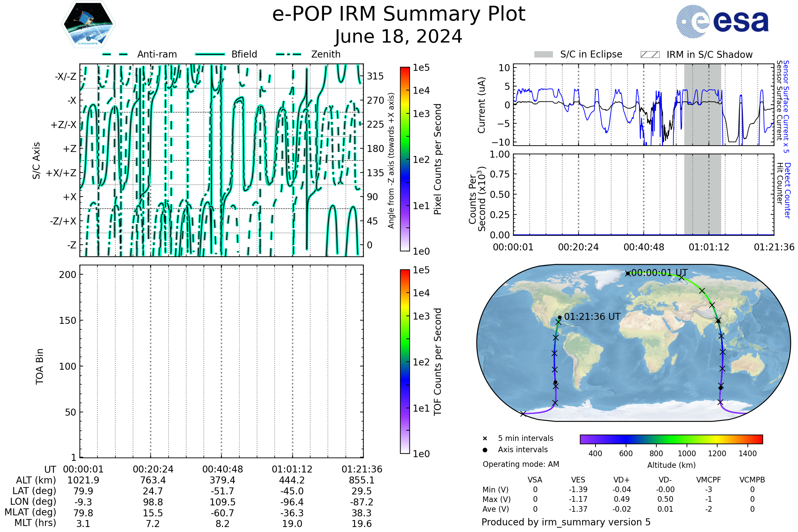
Task: Click the Bfield solid legend line
Action: point(210,54)
